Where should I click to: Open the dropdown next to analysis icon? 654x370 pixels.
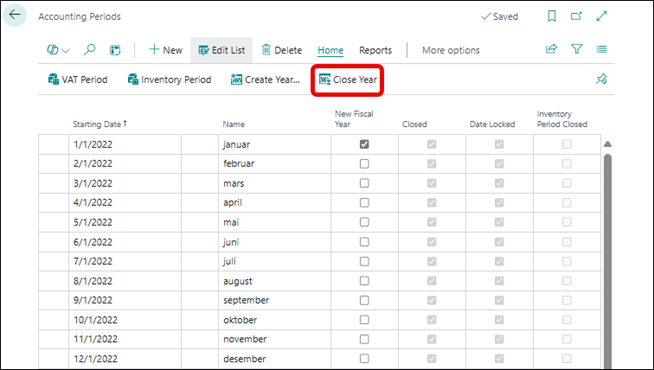66,50
